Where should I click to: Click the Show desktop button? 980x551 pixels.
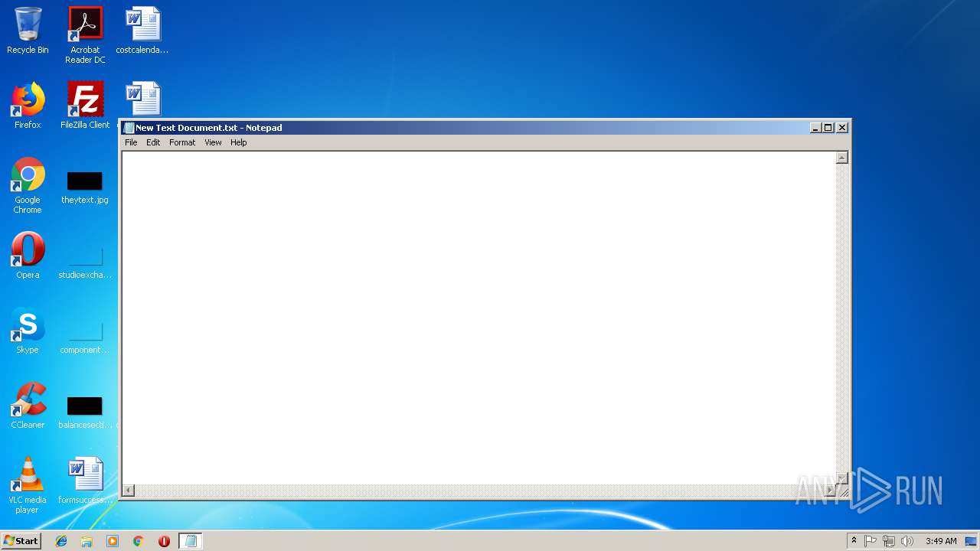coord(971,541)
